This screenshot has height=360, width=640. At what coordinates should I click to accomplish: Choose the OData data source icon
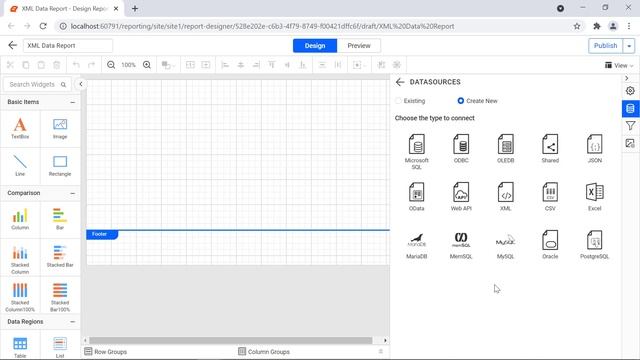point(416,196)
